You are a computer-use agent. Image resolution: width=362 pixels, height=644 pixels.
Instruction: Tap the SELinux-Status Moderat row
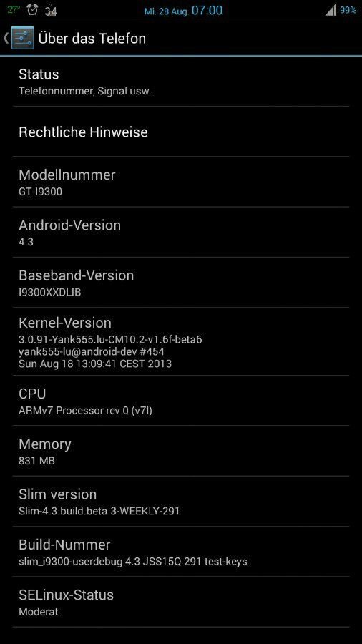click(180, 602)
